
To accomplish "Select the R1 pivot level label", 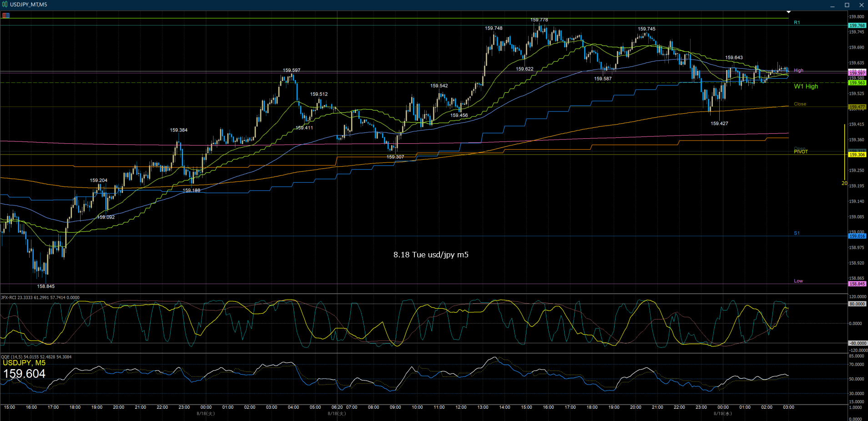I will point(797,22).
